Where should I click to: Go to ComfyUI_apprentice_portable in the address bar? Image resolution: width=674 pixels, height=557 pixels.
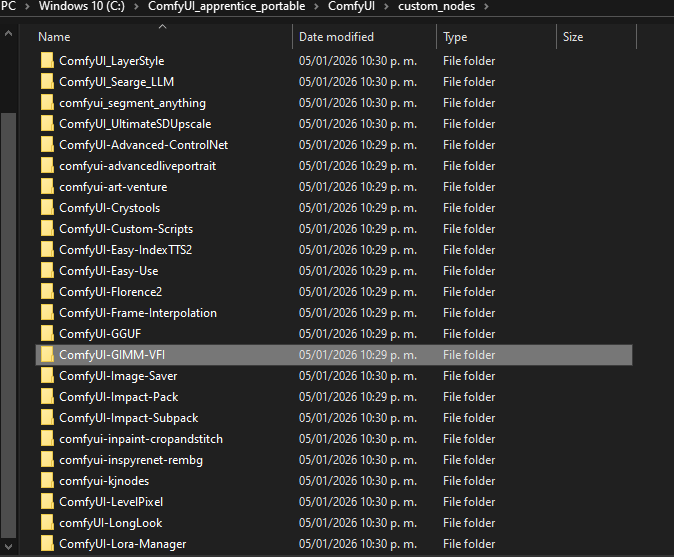pyautogui.click(x=227, y=6)
